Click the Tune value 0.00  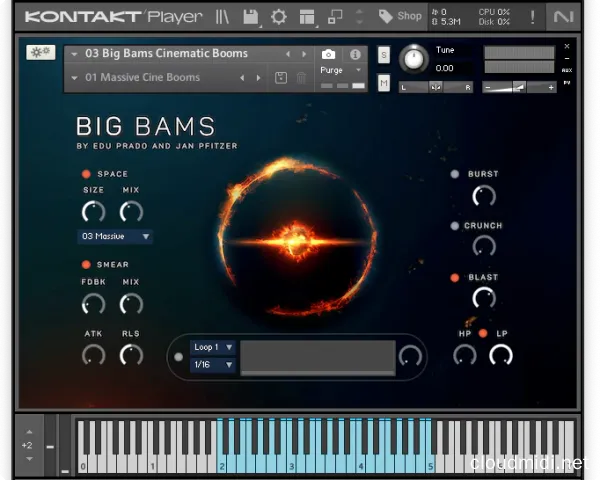click(x=444, y=69)
